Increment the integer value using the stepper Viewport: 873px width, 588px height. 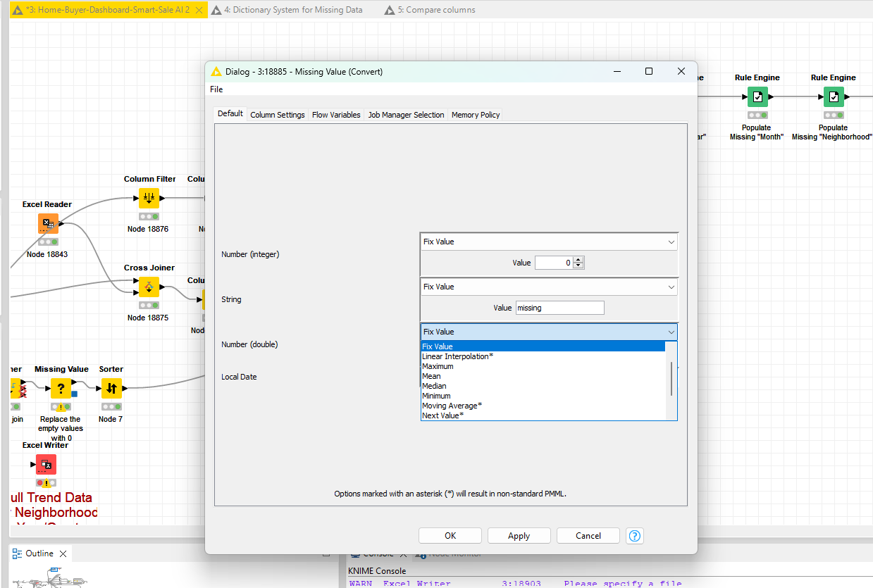click(578, 260)
